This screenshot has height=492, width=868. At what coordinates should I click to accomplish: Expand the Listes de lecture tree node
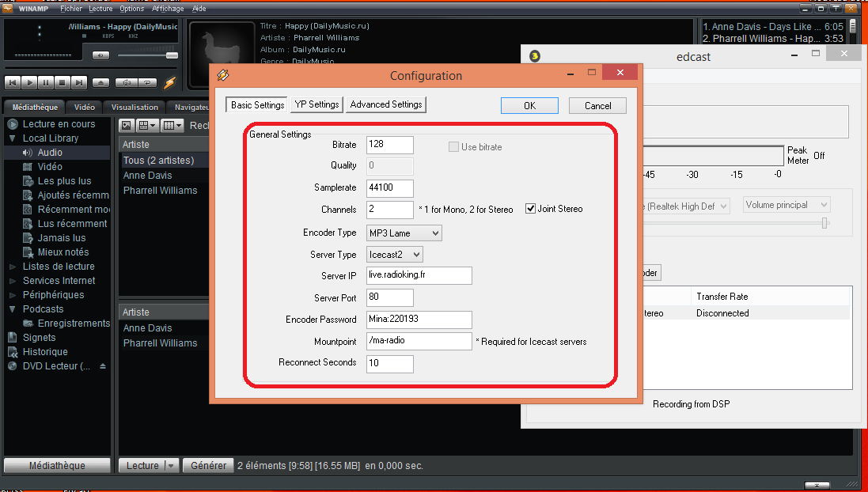[x=12, y=267]
